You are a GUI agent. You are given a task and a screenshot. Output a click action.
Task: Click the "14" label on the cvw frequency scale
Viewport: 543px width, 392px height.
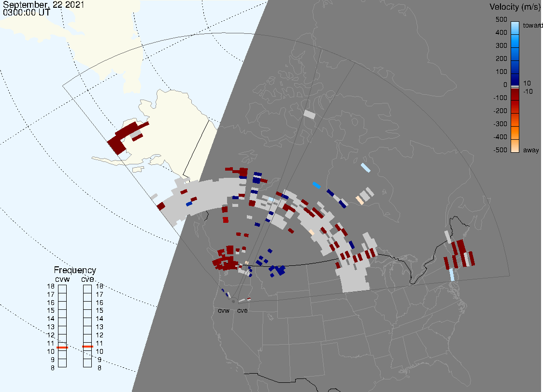click(51, 319)
